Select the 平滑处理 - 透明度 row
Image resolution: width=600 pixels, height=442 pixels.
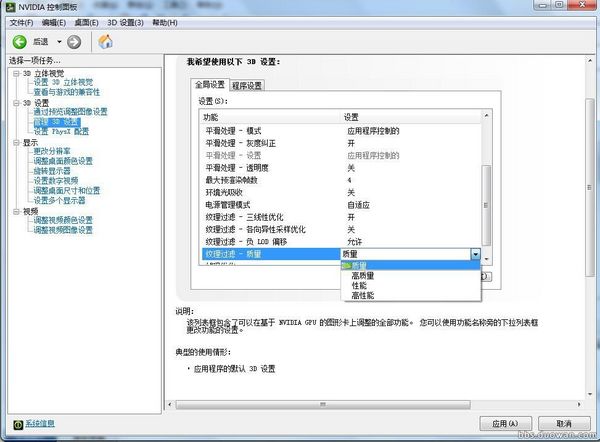(x=341, y=168)
